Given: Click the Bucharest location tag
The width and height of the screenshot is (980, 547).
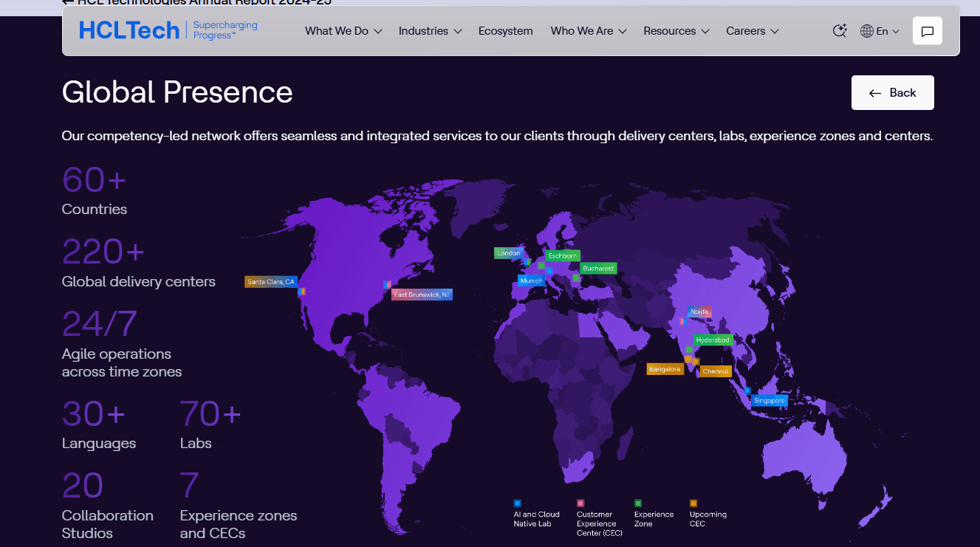Looking at the screenshot, I should (598, 268).
